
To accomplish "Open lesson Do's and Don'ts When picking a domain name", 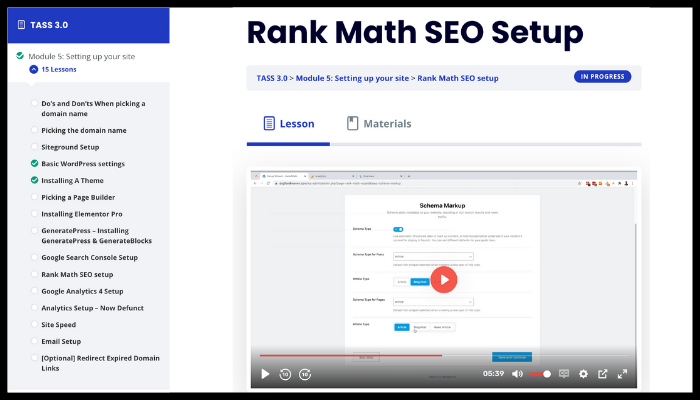I will click(93, 108).
